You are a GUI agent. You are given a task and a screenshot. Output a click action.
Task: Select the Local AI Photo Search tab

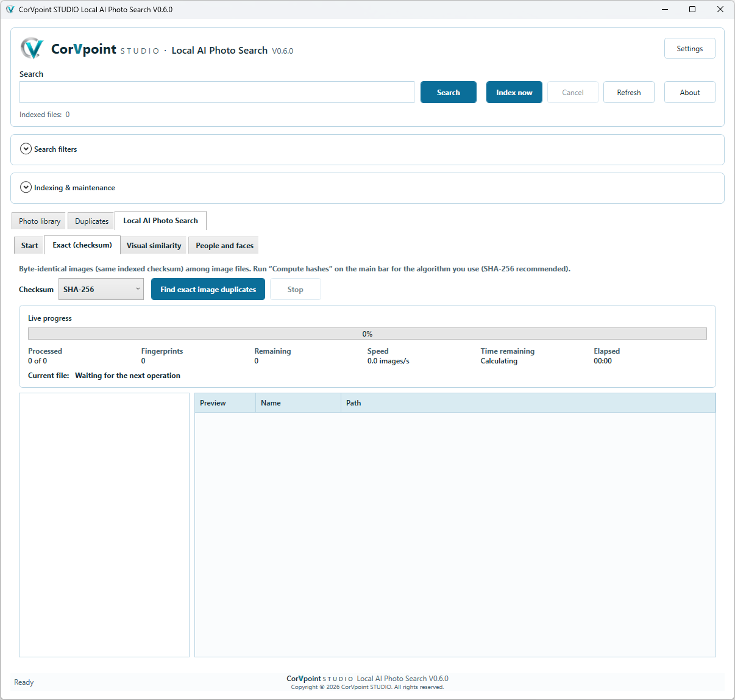point(160,220)
